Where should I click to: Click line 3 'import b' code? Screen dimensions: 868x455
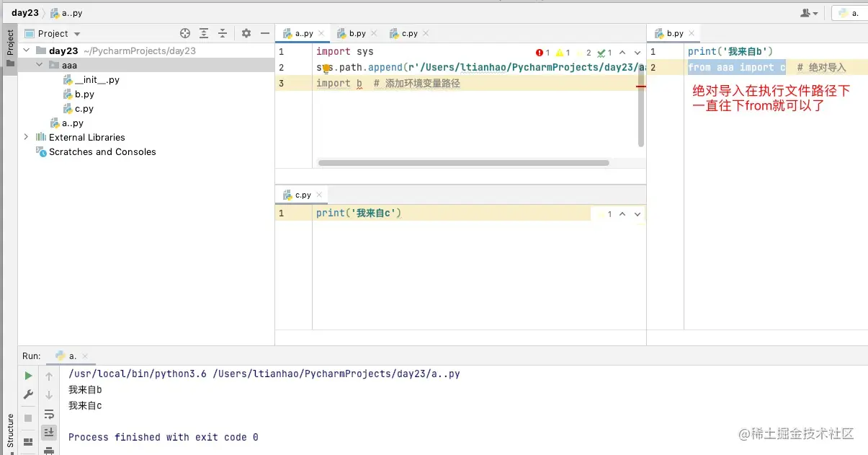click(339, 84)
